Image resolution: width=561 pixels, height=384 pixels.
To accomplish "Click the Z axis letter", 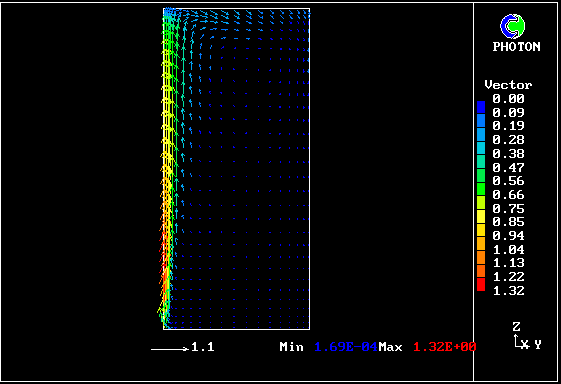I will tap(516, 327).
